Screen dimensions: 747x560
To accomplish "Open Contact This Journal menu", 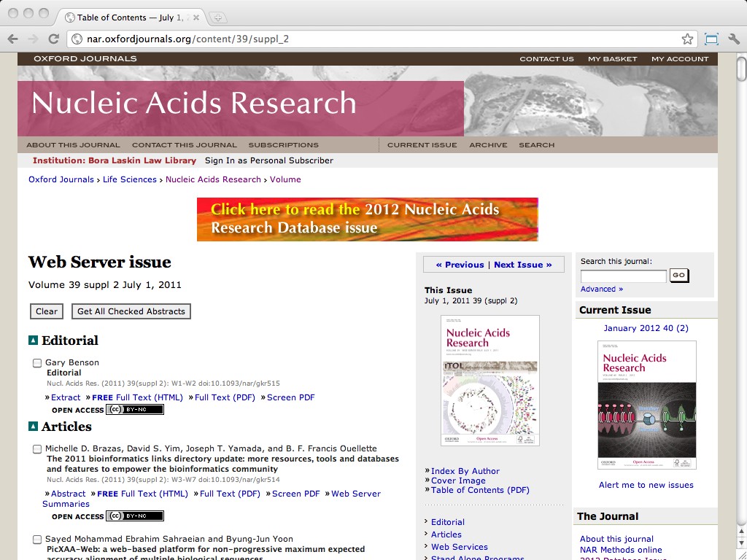I will pyautogui.click(x=185, y=145).
